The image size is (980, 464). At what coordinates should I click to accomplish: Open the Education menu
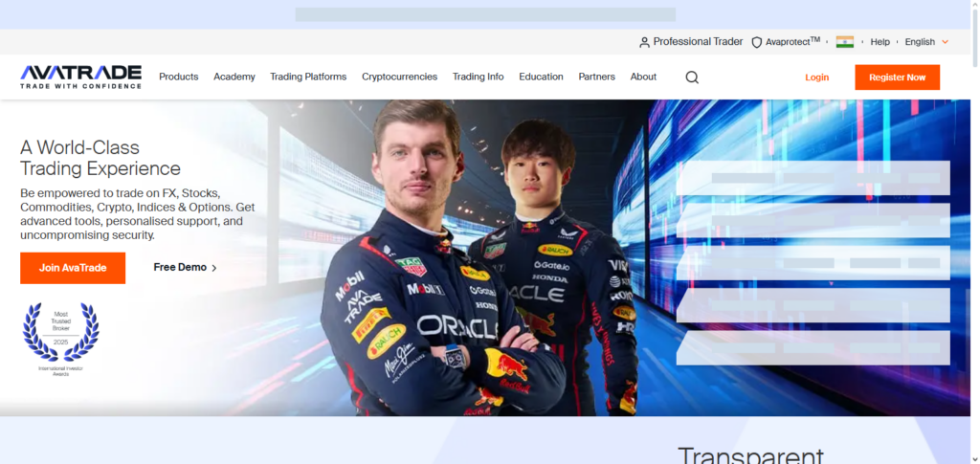pos(541,77)
